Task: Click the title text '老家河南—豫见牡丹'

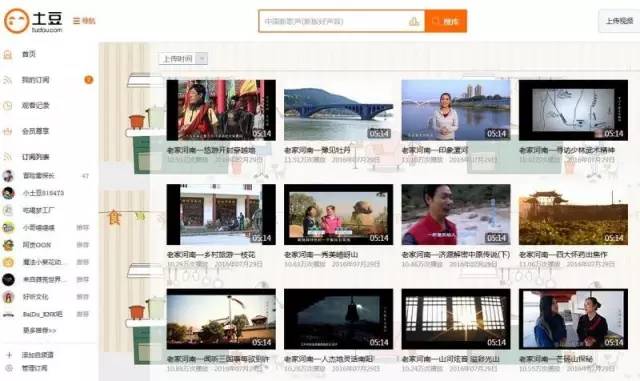Action: [x=317, y=150]
